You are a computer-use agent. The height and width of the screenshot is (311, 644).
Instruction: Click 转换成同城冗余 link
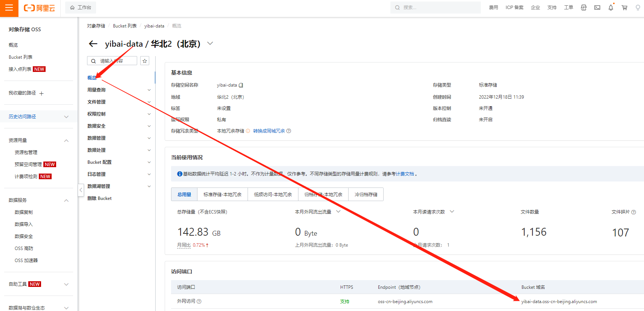[269, 131]
